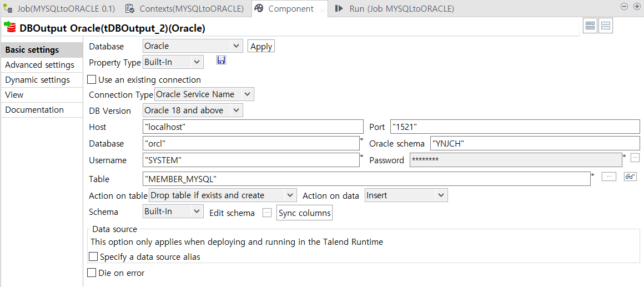Image resolution: width=644 pixels, height=287 pixels.
Task: Open Action on data Insert dropdown
Action: 406,195
